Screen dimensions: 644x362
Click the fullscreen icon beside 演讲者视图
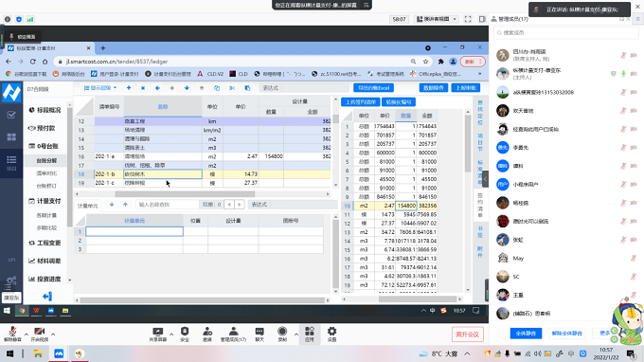468,19
